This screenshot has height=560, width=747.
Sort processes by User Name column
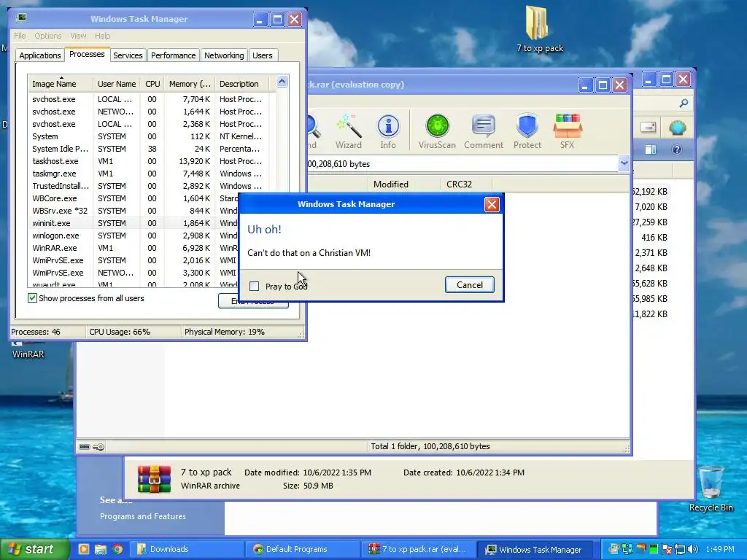(x=117, y=84)
